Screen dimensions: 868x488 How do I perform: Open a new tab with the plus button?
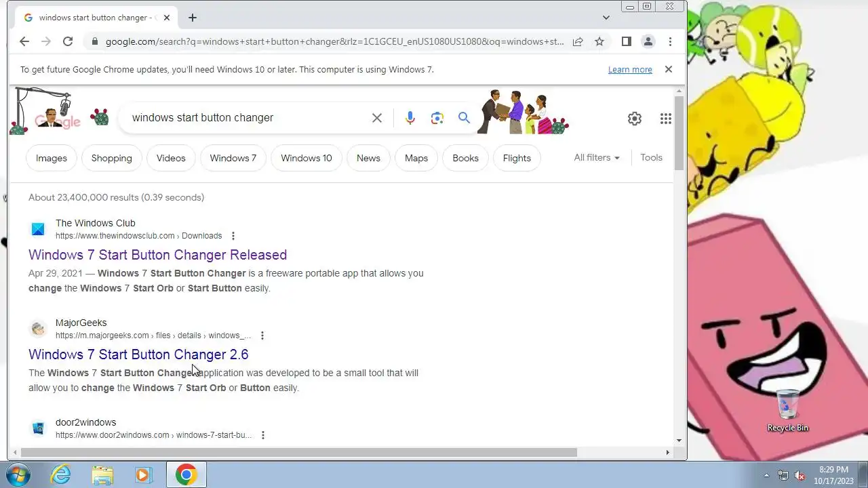coord(193,18)
